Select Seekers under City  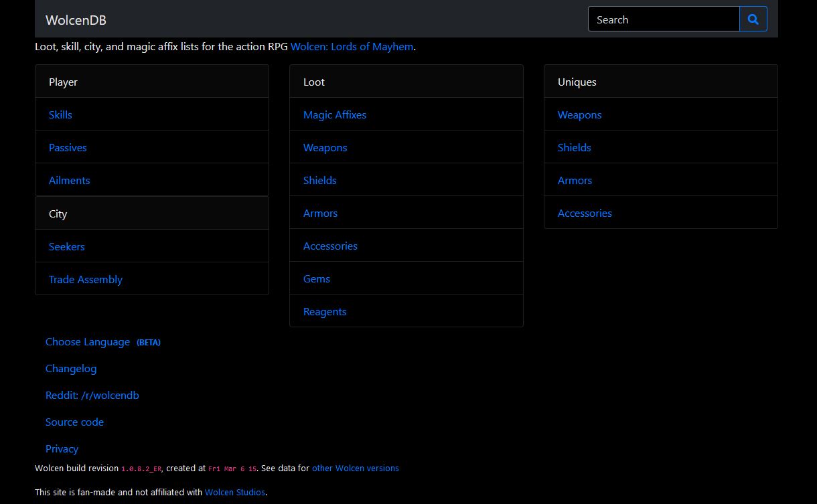(x=67, y=247)
